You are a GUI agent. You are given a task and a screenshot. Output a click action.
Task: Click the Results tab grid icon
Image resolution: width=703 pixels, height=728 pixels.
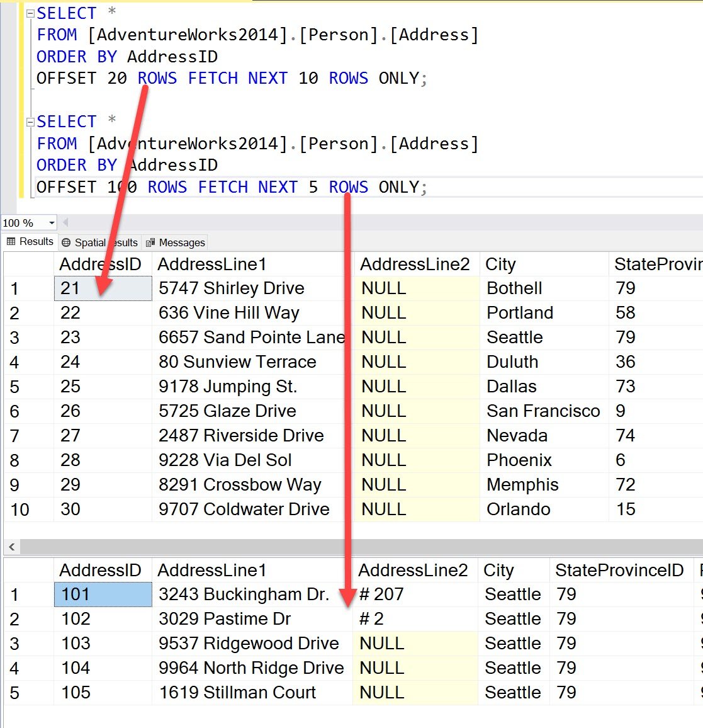[x=11, y=241]
